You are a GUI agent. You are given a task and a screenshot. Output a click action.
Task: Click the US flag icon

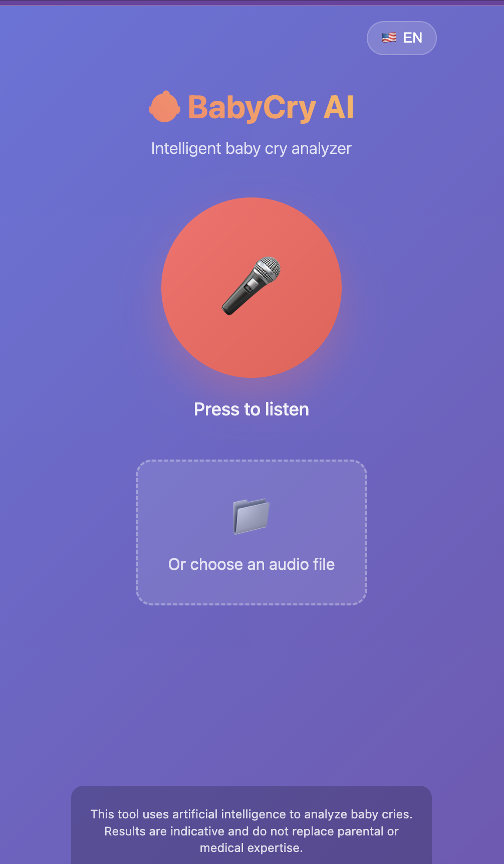(x=389, y=38)
